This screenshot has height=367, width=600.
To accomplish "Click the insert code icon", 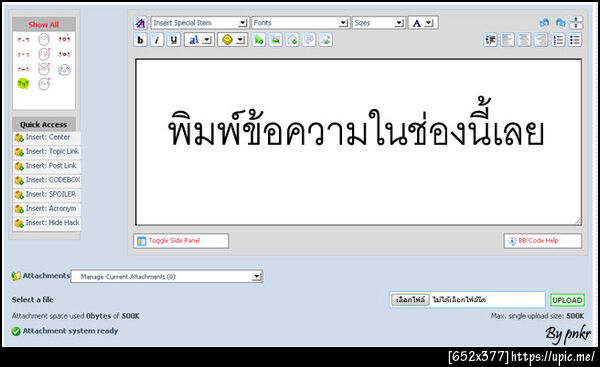I will tap(326, 40).
